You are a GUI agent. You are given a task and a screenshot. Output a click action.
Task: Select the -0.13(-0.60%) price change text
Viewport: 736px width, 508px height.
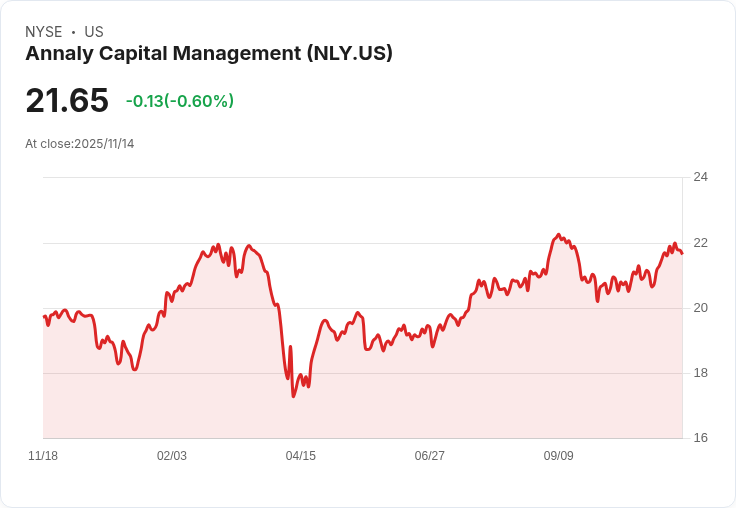coord(180,101)
